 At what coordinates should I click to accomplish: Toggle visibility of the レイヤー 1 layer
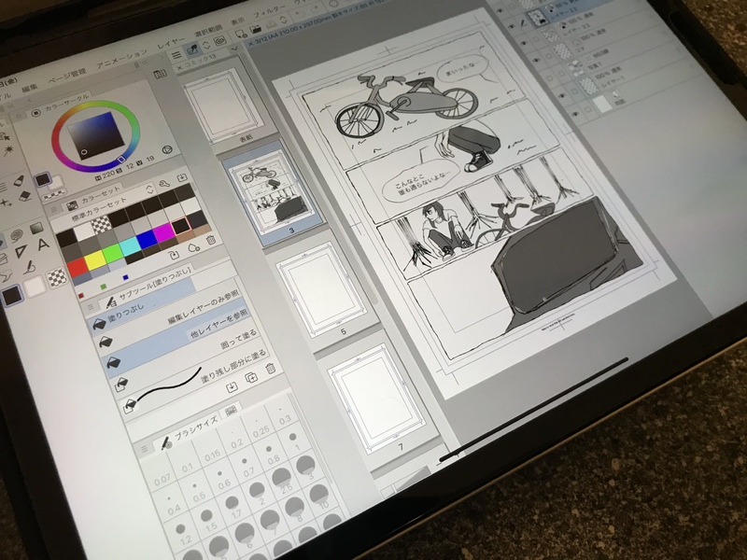tap(562, 97)
